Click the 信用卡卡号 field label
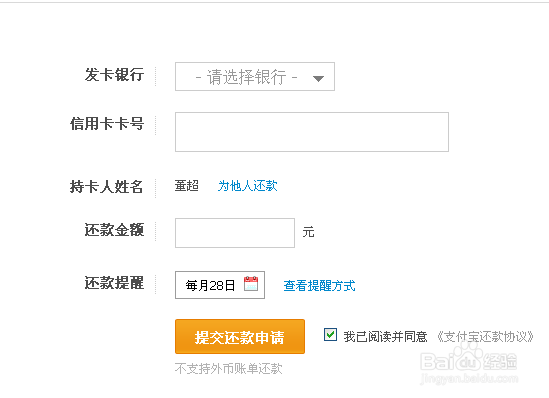Screen dimensions: 549x398 tap(107, 124)
